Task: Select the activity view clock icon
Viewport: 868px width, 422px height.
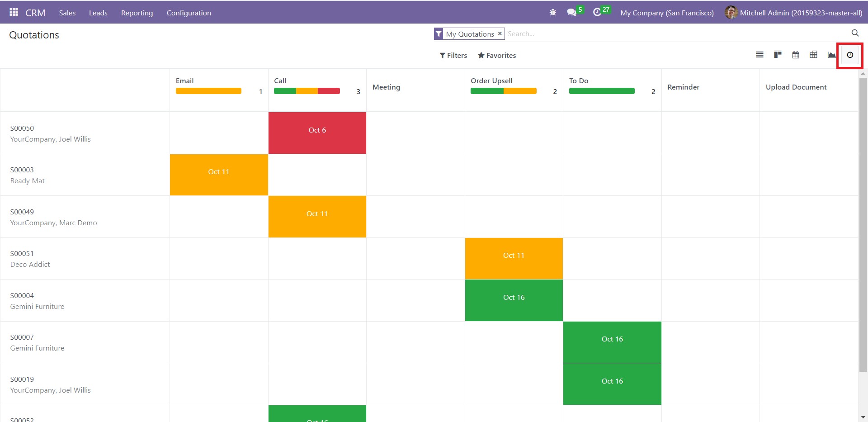Action: [850, 55]
